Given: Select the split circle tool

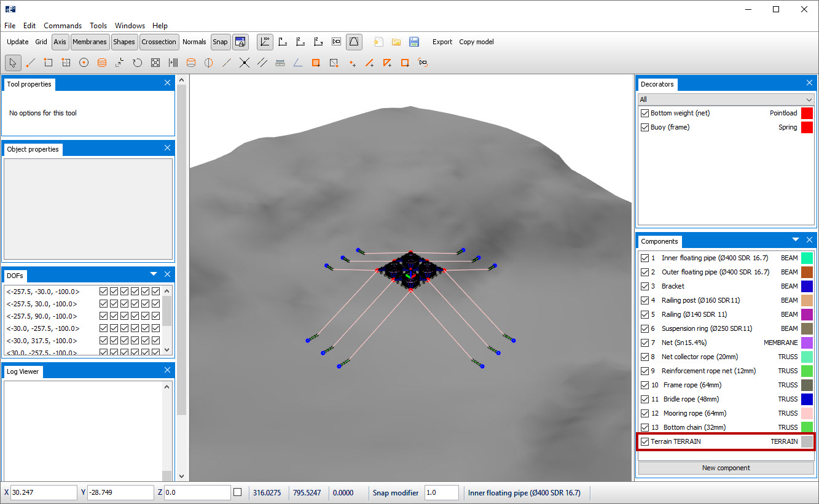Looking at the screenshot, I should 209,63.
